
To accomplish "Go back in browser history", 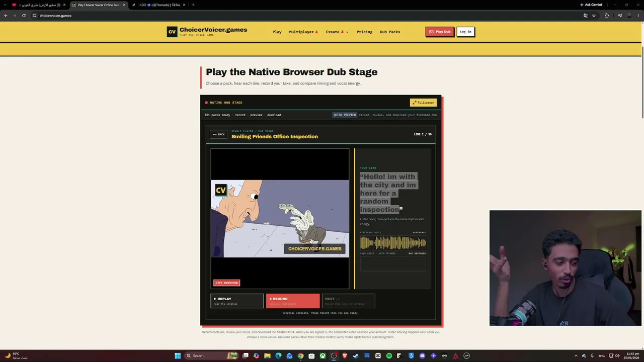I will tap(6, 16).
